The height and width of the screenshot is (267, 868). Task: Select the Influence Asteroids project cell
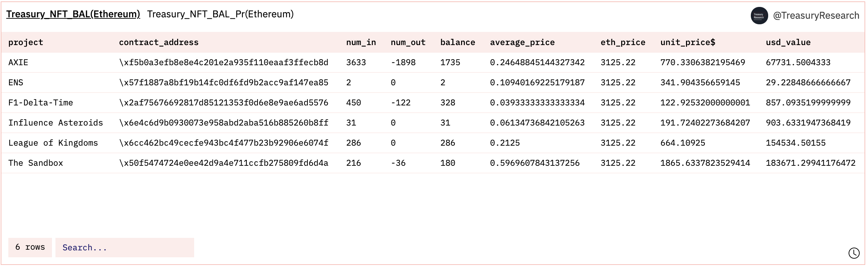pos(56,123)
